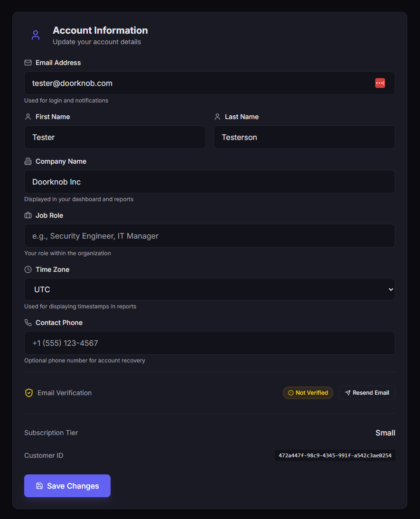The width and height of the screenshot is (420, 519).
Task: Click the Job Role input field
Action: 210,236
